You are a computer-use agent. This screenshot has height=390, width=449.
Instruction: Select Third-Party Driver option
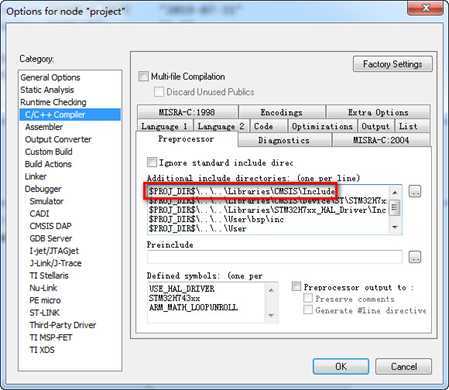click(63, 325)
